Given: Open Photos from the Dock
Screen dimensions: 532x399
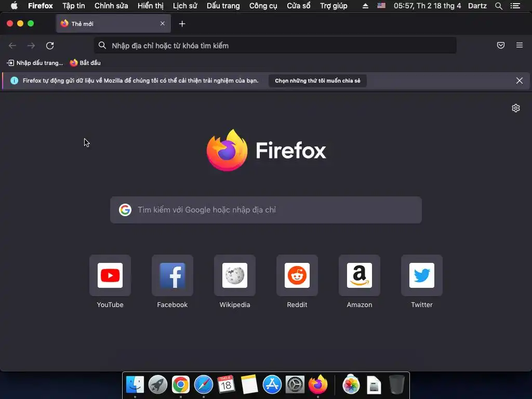Looking at the screenshot, I should click(351, 385).
